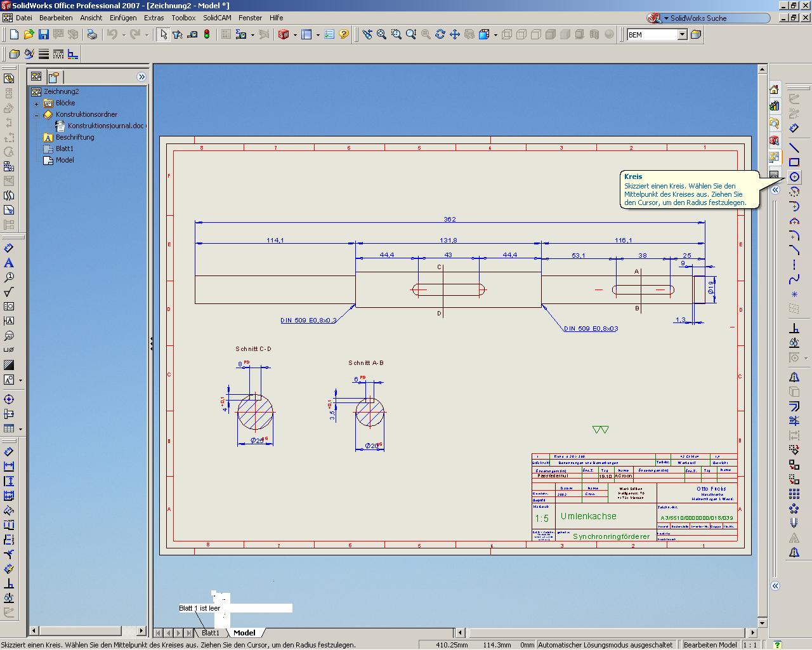Collapse the feature manager panel chevron

(141, 77)
